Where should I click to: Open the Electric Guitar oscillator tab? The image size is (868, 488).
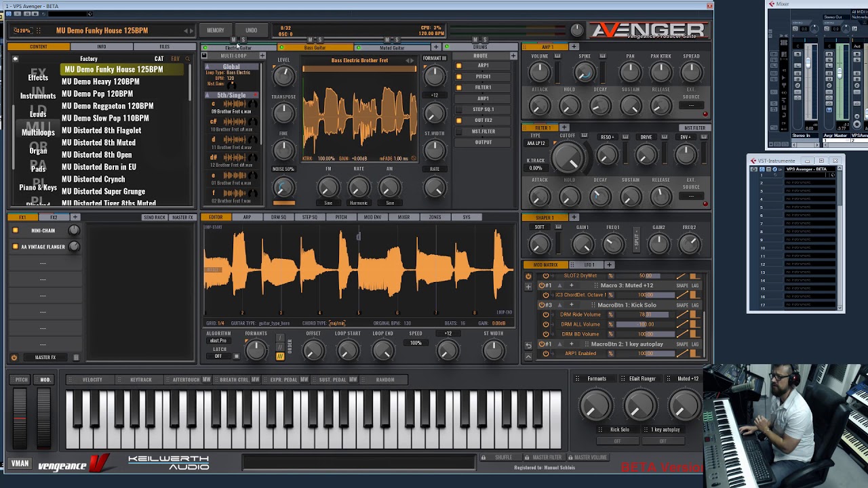point(239,47)
